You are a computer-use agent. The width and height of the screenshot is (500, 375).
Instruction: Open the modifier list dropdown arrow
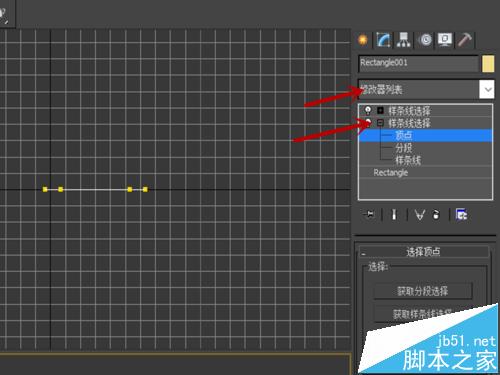pyautogui.click(x=487, y=89)
